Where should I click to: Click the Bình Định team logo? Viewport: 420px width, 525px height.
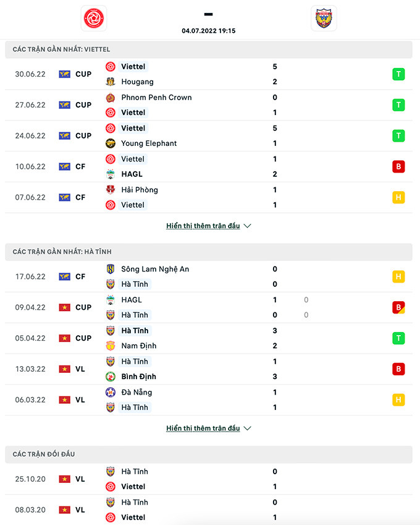(111, 377)
